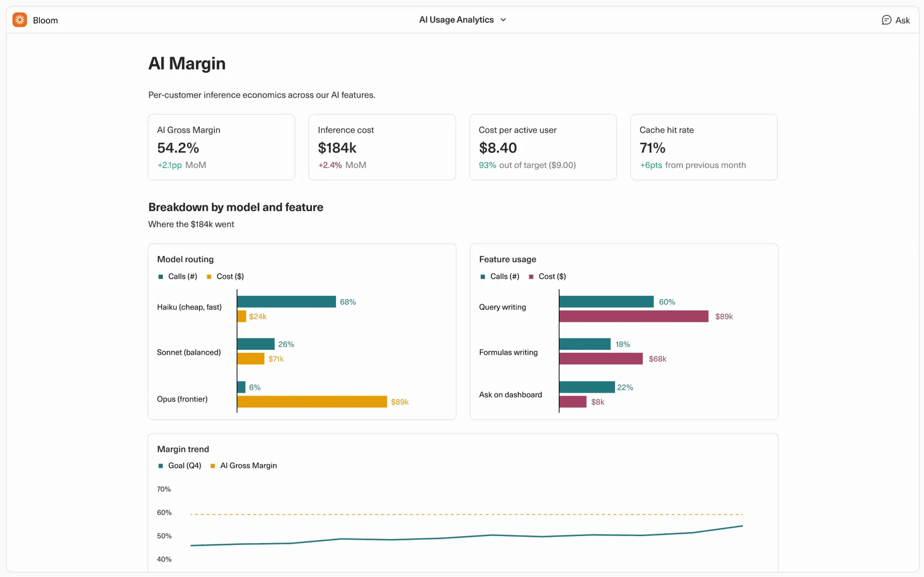Click the 50% axis label in Margin trend
Viewport: 924px width, 577px height.
[x=164, y=536]
